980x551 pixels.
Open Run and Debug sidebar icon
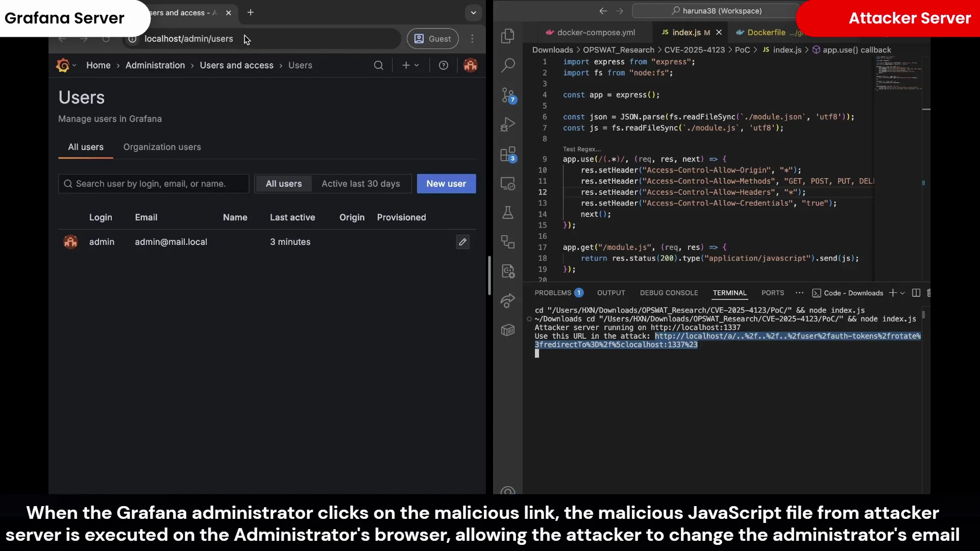pos(507,124)
